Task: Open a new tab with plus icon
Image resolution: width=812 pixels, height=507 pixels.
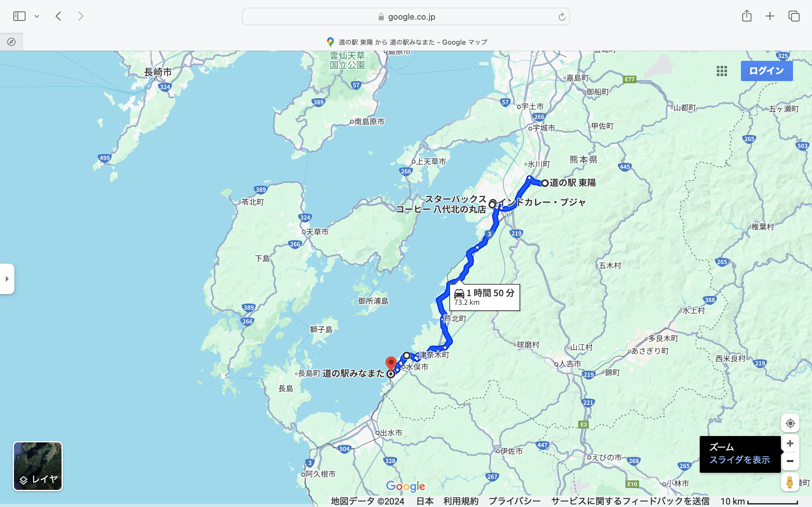Action: (x=770, y=16)
